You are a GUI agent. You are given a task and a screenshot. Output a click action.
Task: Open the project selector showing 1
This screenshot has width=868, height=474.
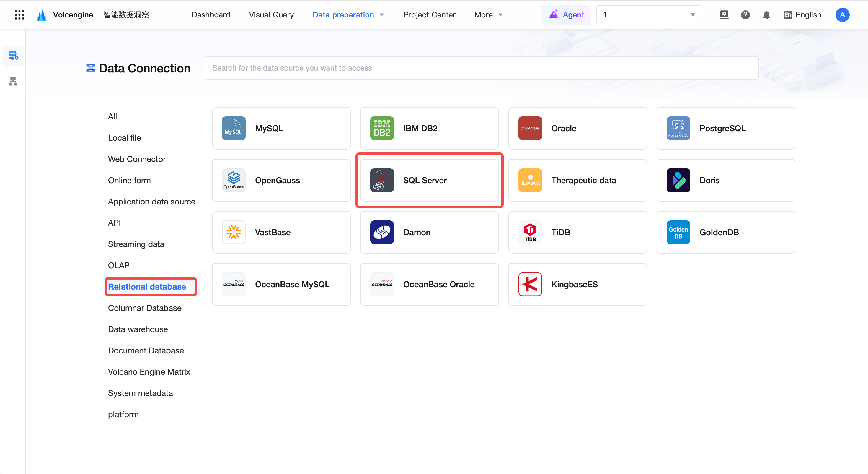pos(649,15)
